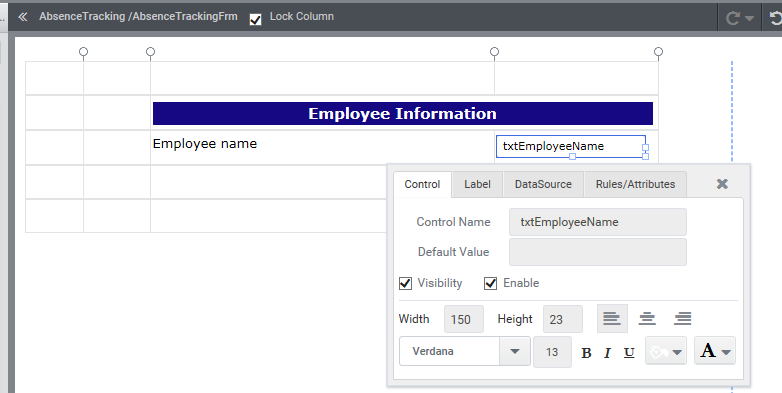
Task: Set left text alignment
Action: 612,318
